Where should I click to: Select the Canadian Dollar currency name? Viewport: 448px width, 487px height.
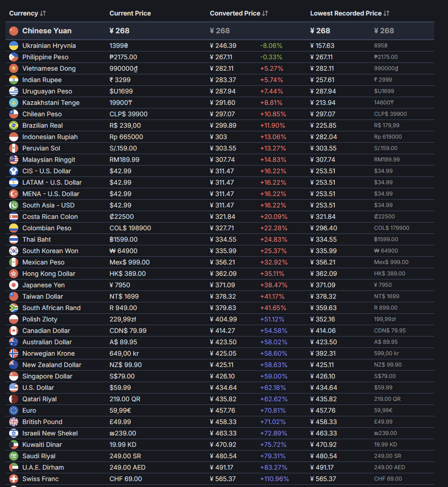tap(46, 331)
